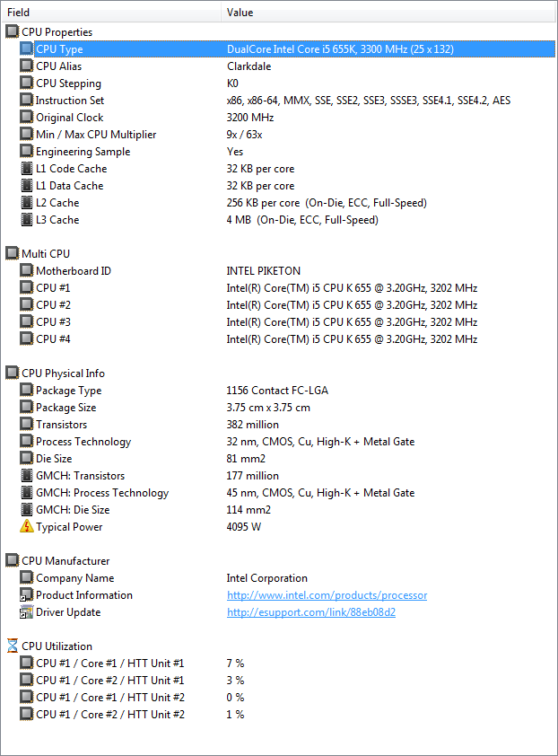Select the CPU #4 row label
Viewport: 558px width, 756px height.
coord(53,339)
